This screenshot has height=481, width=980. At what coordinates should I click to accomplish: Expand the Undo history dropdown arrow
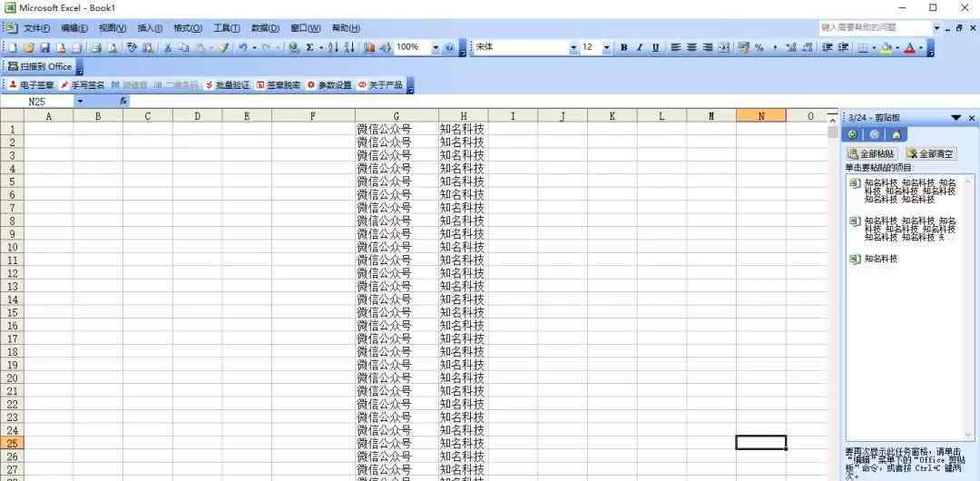(x=254, y=47)
